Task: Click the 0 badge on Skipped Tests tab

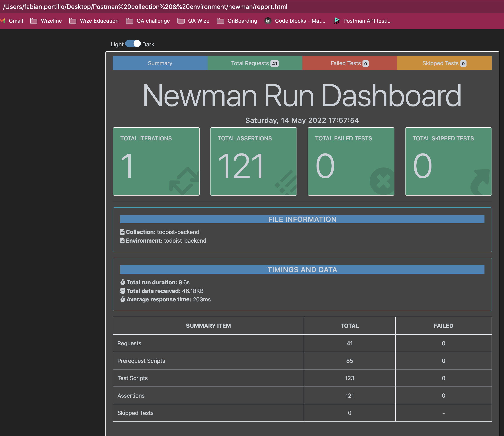Action: [x=463, y=63]
